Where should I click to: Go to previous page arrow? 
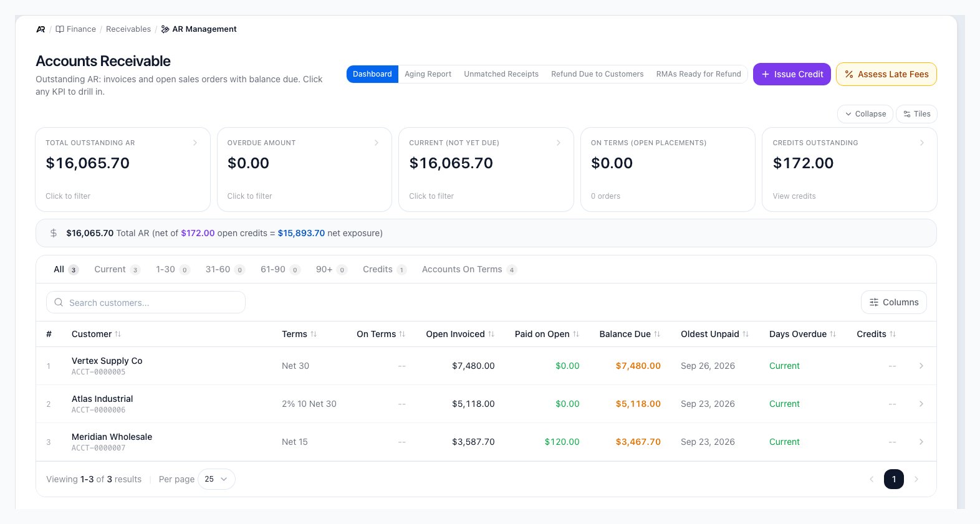(x=872, y=479)
